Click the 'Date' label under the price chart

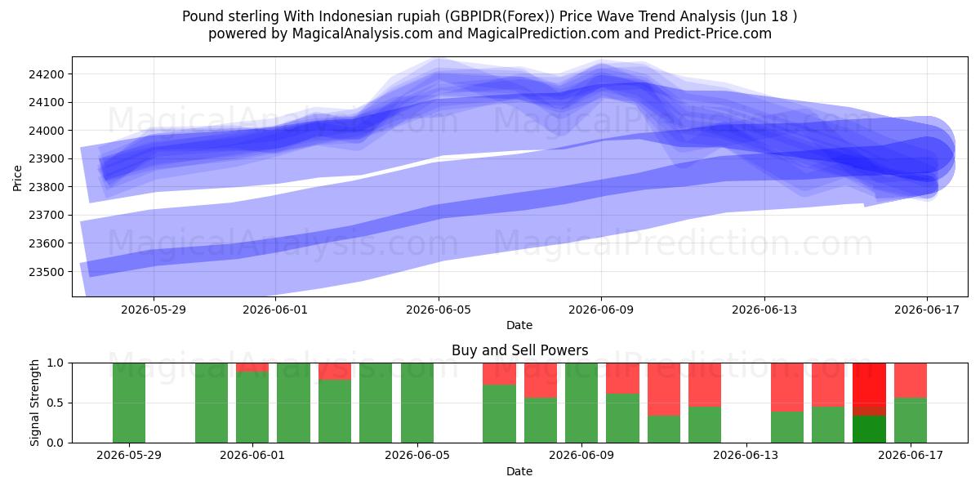pos(519,325)
